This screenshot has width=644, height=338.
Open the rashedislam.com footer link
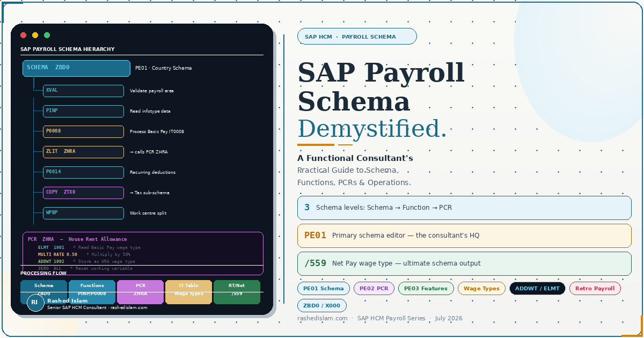(323, 319)
